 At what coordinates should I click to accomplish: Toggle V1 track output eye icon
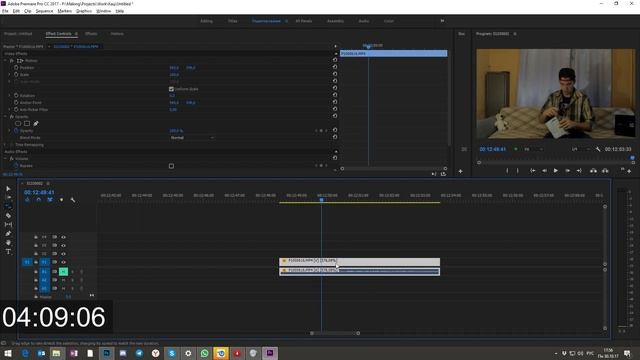point(63,262)
